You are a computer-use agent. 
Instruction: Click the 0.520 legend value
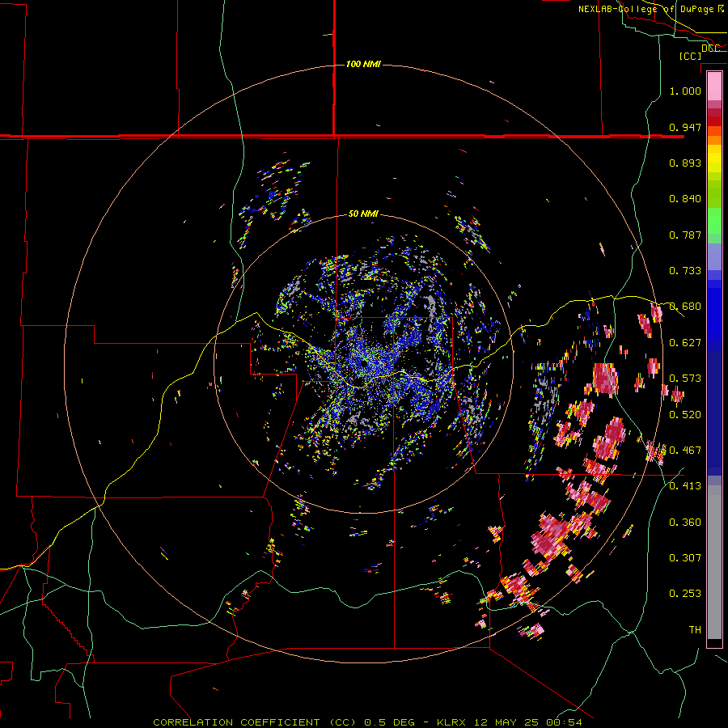pos(685,414)
